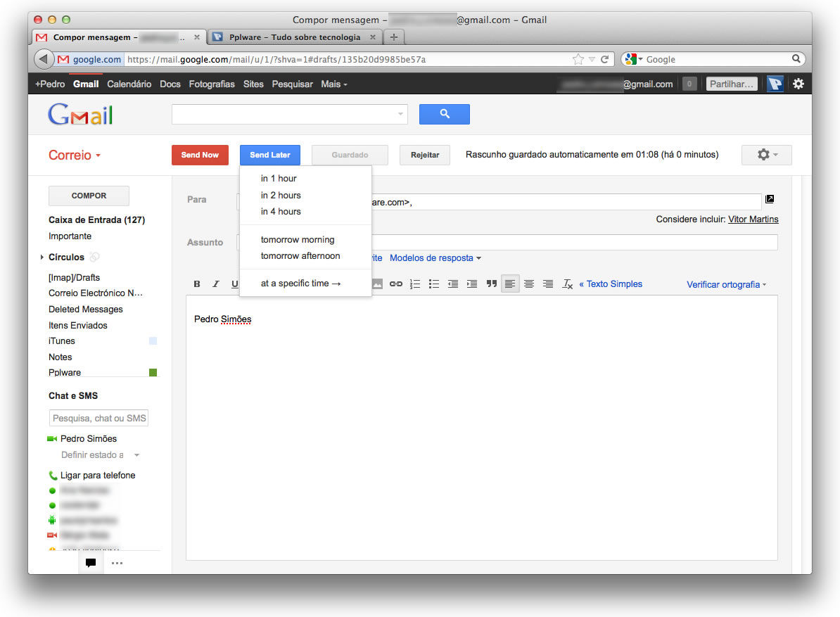Reload the page in the address bar
The width and height of the screenshot is (840, 617).
pos(605,60)
